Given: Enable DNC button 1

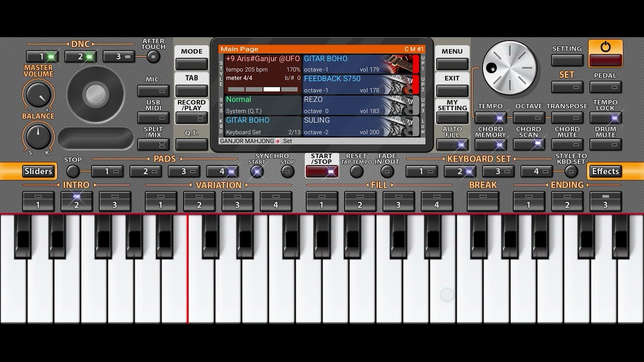Looking at the screenshot, I should (42, 57).
